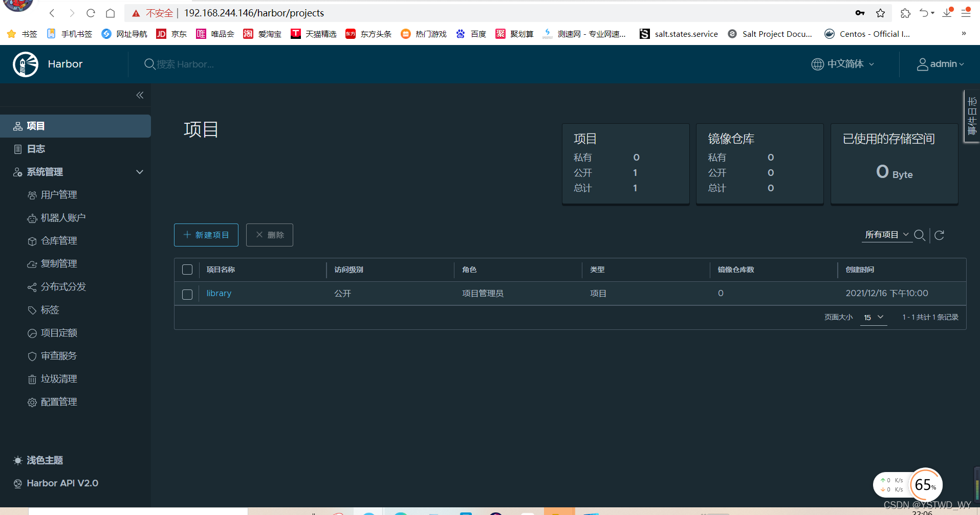Open the 京东 bookmark
Screen dimensions: 980x515
point(172,34)
